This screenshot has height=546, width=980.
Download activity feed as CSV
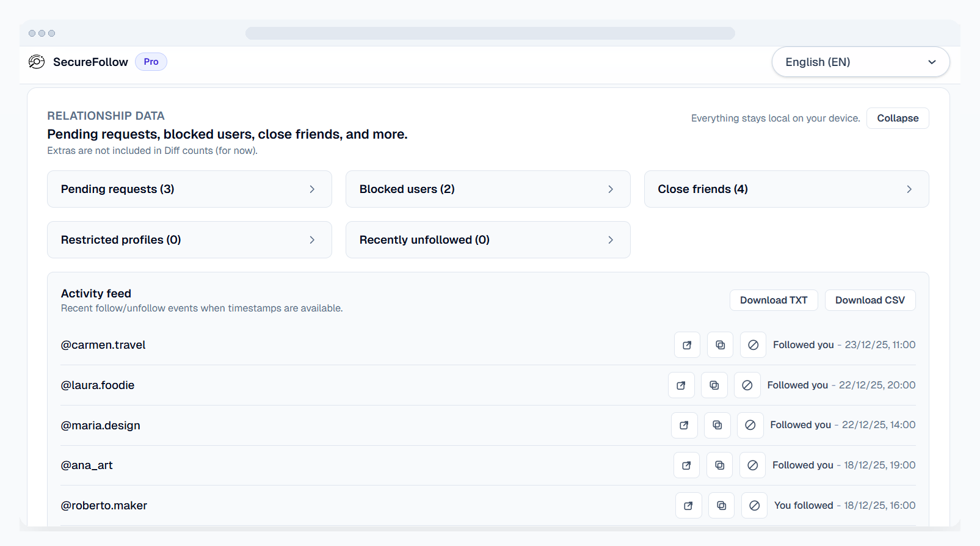(869, 300)
